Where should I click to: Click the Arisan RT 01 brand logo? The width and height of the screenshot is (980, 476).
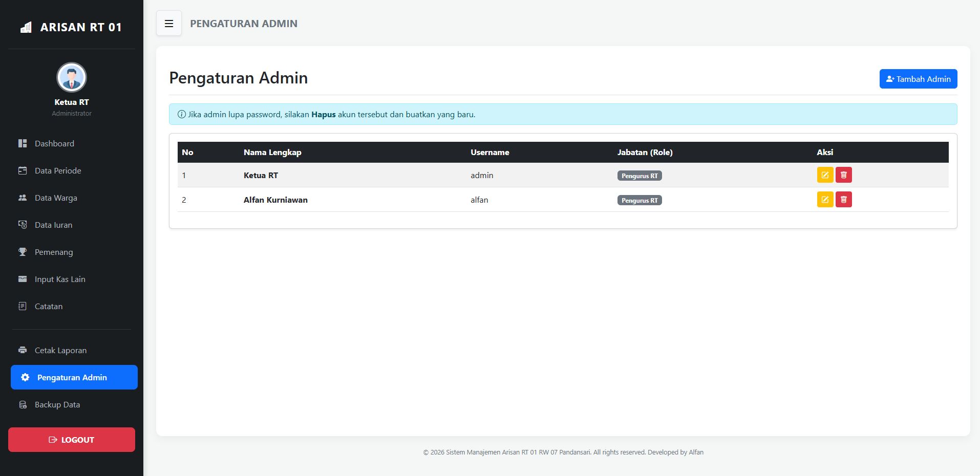71,27
